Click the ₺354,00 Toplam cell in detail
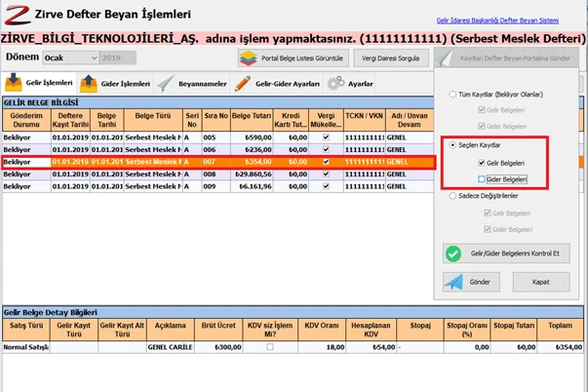 tap(561, 347)
